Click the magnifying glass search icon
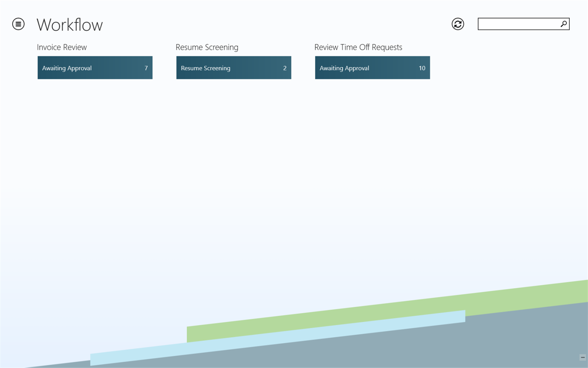The height and width of the screenshot is (368, 588). tap(564, 23)
